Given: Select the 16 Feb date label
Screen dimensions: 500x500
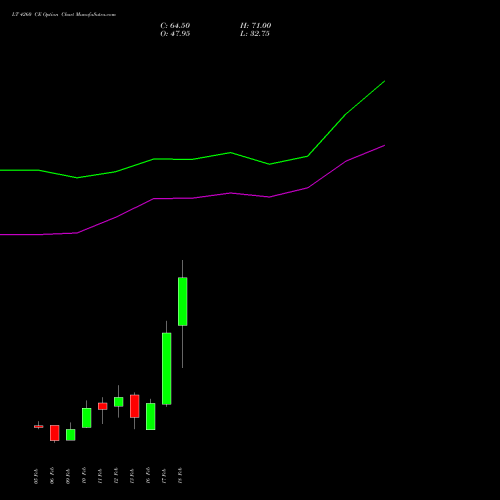Looking at the screenshot, I should [x=148, y=476].
